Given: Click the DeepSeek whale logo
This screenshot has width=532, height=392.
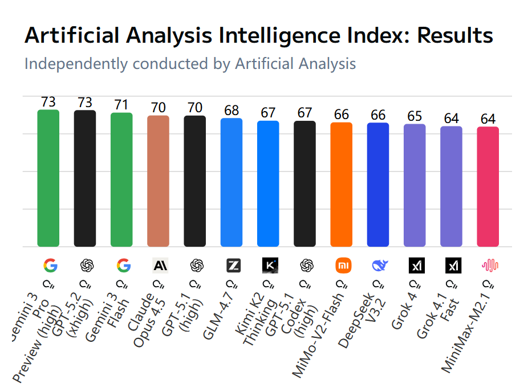Looking at the screenshot, I should [x=379, y=265].
